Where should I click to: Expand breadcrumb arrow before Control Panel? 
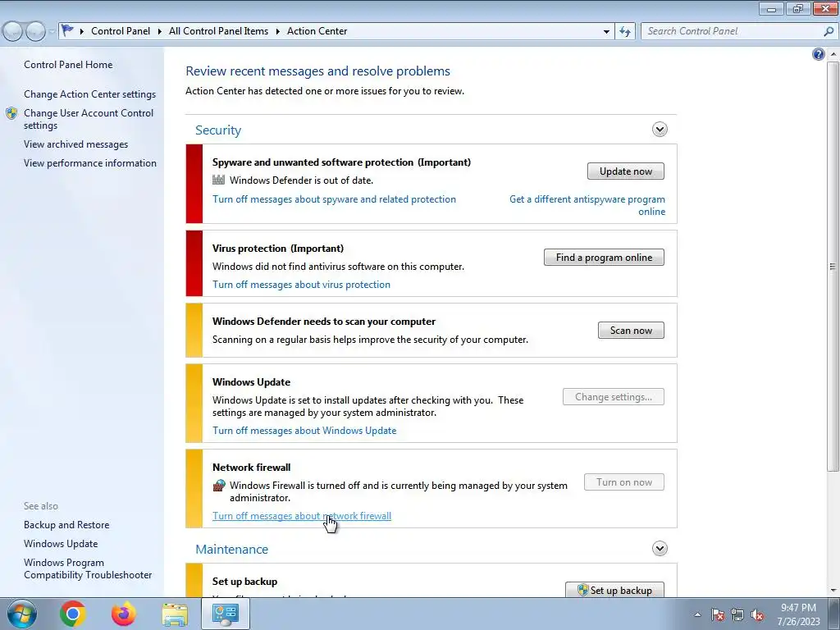click(81, 32)
